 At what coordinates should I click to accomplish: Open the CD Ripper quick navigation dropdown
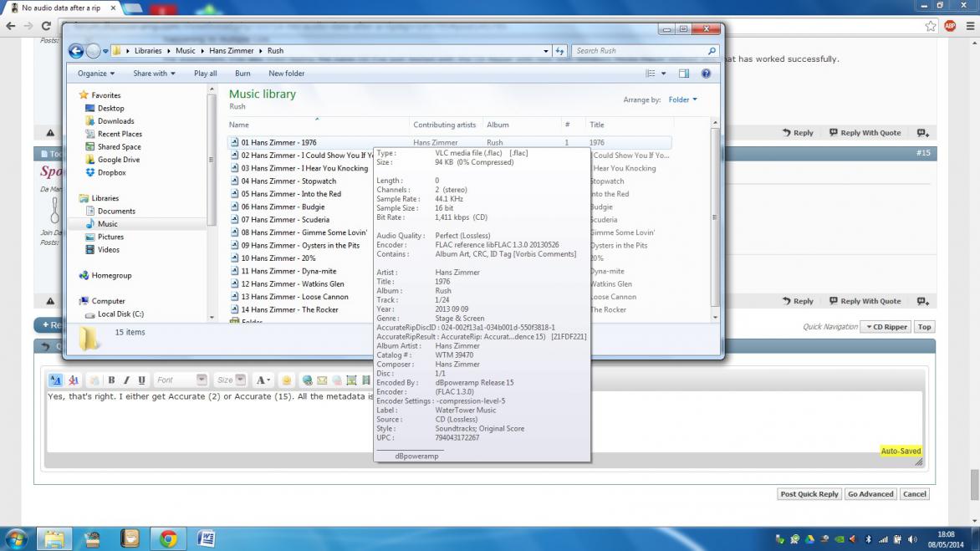[886, 327]
